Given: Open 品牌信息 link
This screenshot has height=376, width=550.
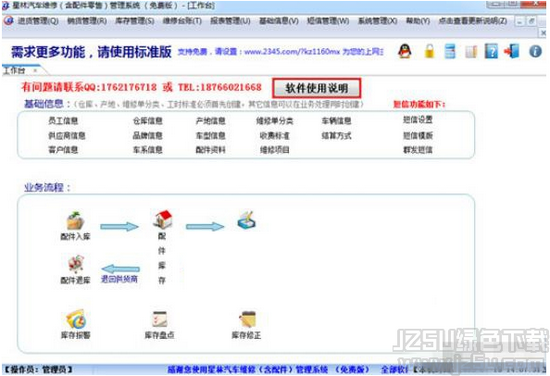Looking at the screenshot, I should point(147,136).
